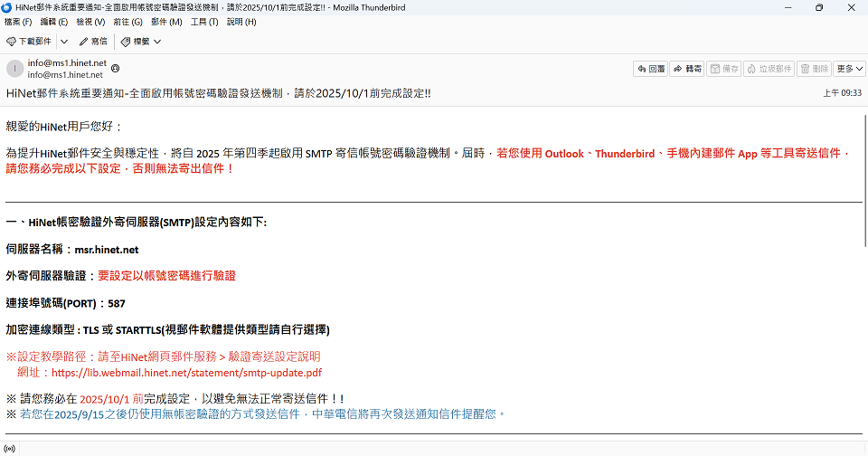Image resolution: width=868 pixels, height=456 pixels.
Task: Click the sender identity icon beside info@ms1.hinet.net
Action: point(115,68)
